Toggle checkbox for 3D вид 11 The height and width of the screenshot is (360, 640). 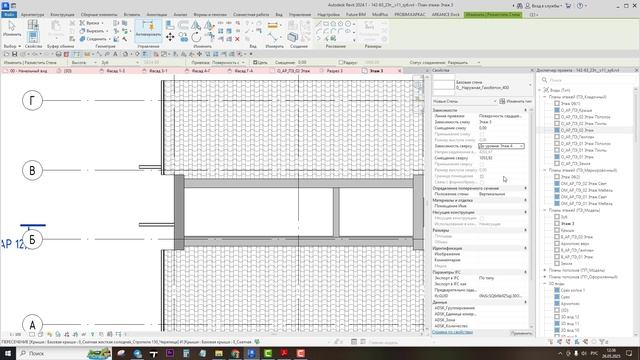557,323
